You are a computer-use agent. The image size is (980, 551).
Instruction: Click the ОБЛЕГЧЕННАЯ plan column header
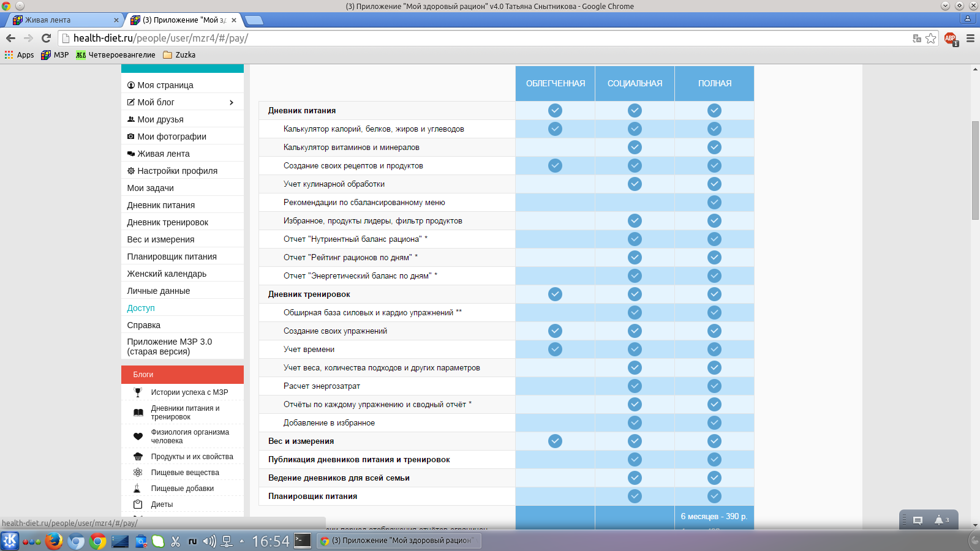point(556,83)
